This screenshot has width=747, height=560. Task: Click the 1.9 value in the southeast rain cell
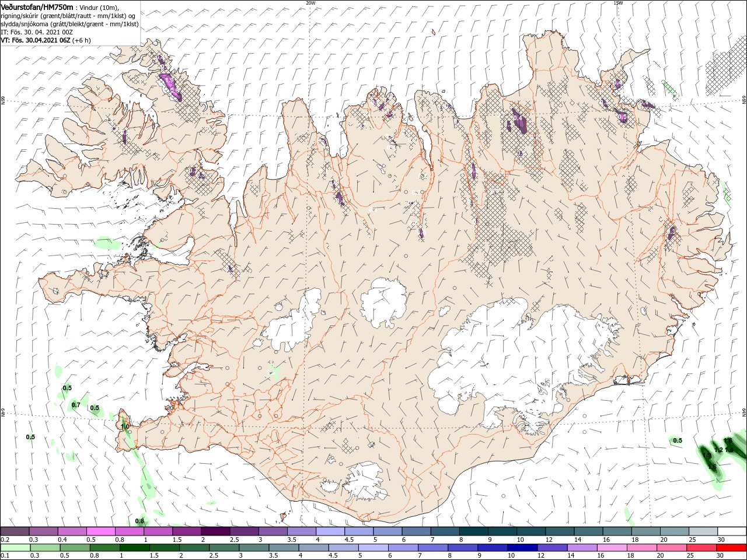(x=707, y=455)
